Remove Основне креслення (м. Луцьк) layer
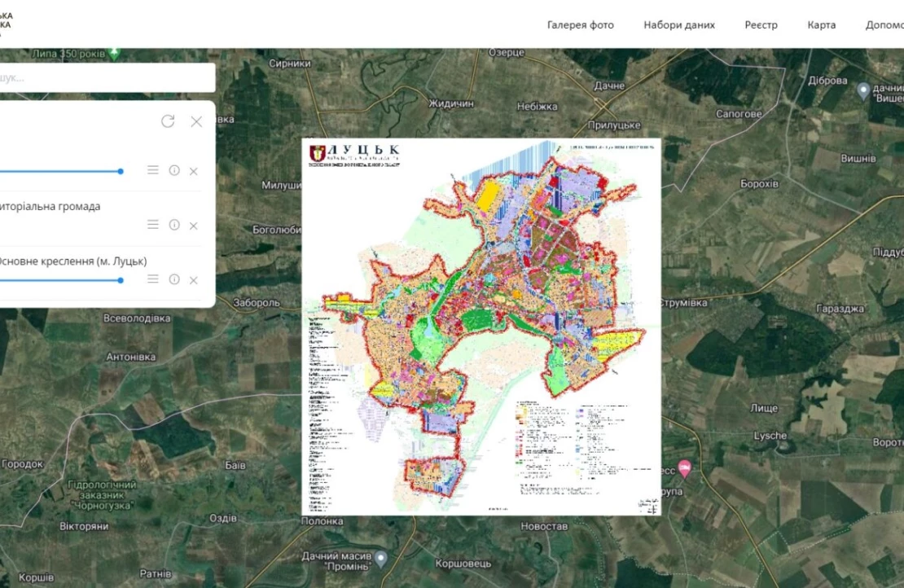The image size is (904, 588). pyautogui.click(x=194, y=280)
